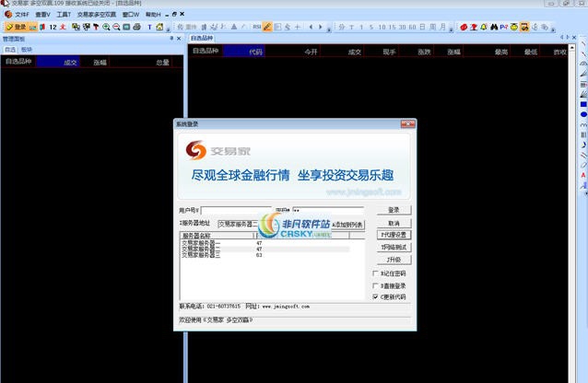Click the 登录 login toolbar button

[16, 27]
